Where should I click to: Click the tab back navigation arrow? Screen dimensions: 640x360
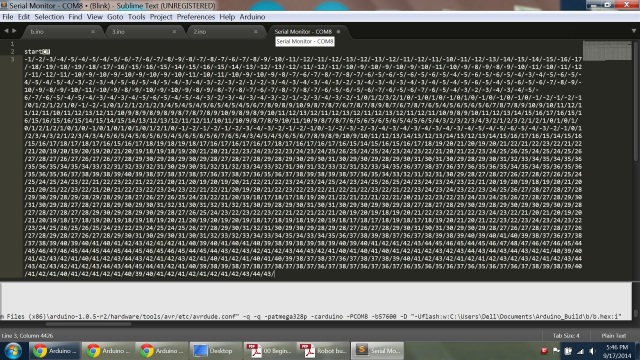[x=6, y=31]
